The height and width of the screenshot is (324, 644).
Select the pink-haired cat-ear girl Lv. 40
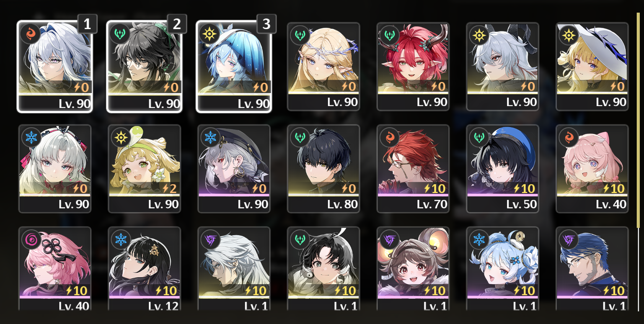point(592,169)
